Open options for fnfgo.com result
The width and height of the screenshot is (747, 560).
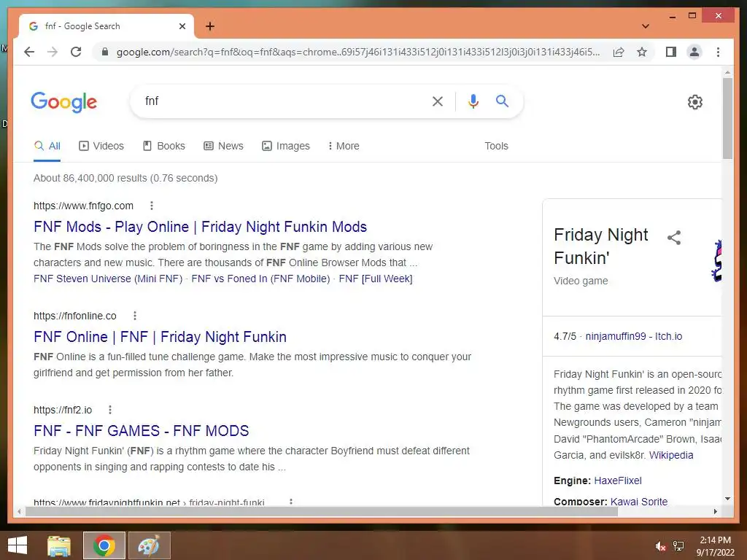pyautogui.click(x=152, y=206)
